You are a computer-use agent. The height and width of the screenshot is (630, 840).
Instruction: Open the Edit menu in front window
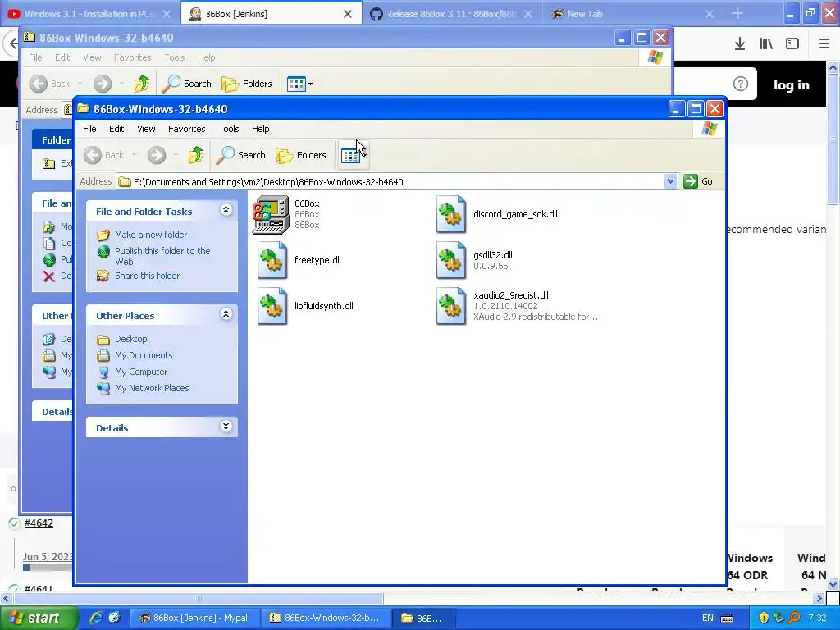pos(116,129)
